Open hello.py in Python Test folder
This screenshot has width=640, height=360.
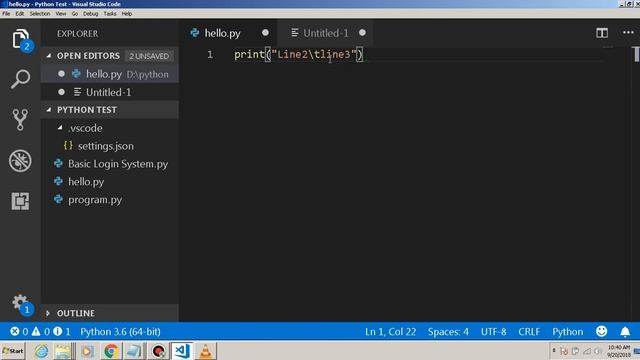(x=110, y=182)
